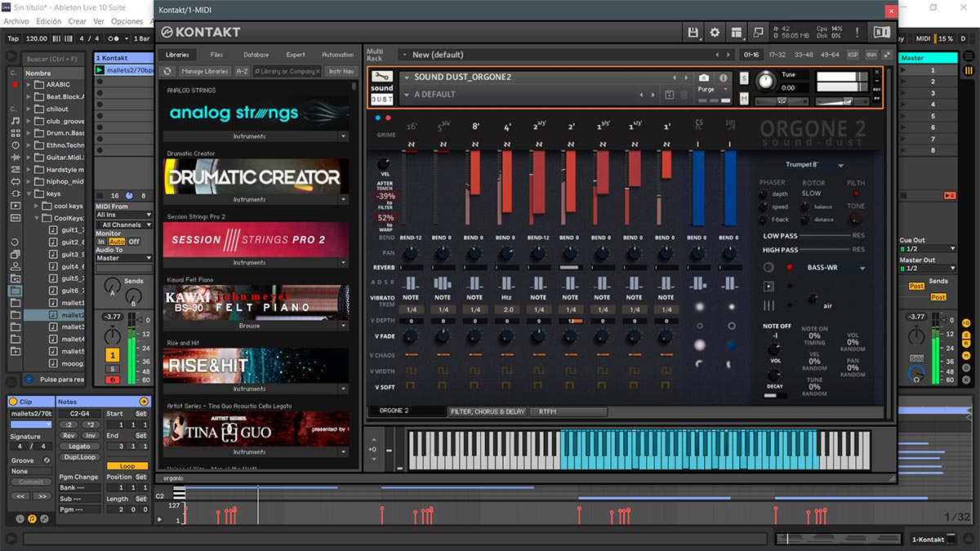The image size is (980, 551).
Task: Toggle the clip Loop button
Action: (x=127, y=466)
